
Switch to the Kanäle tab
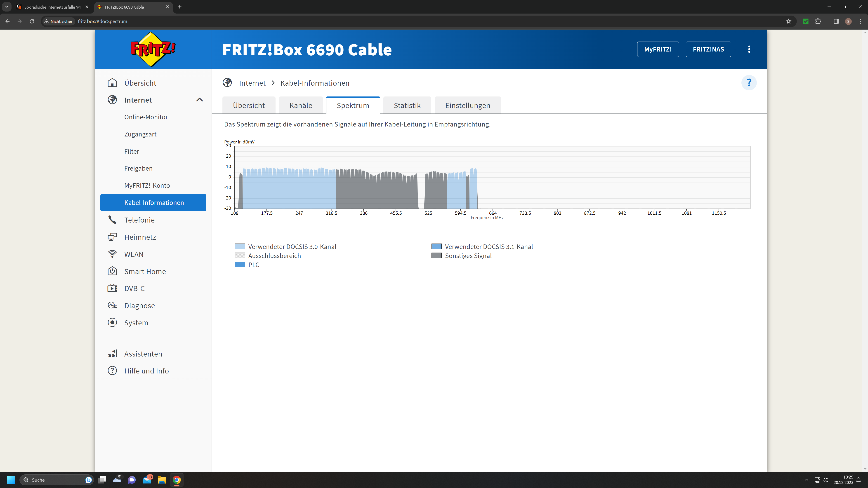301,106
